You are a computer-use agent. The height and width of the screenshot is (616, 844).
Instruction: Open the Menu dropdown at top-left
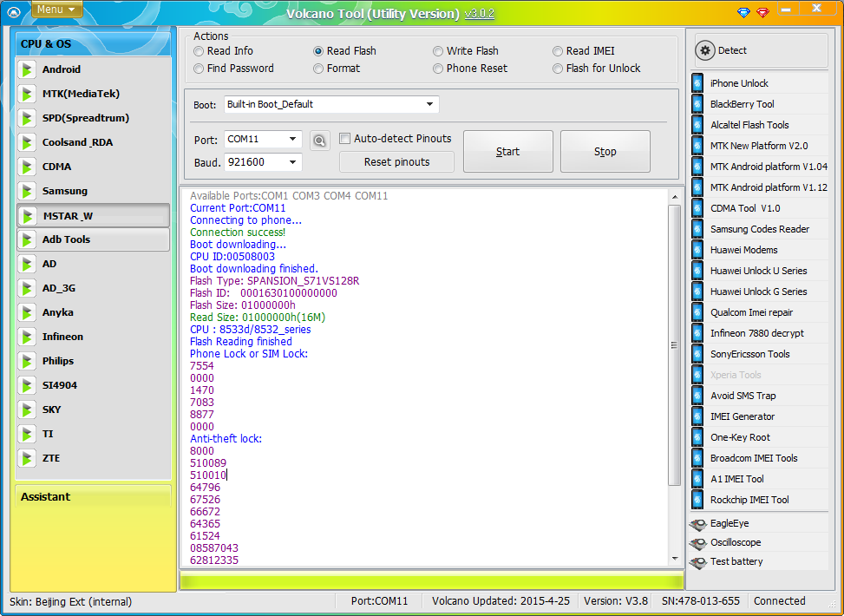pos(57,10)
